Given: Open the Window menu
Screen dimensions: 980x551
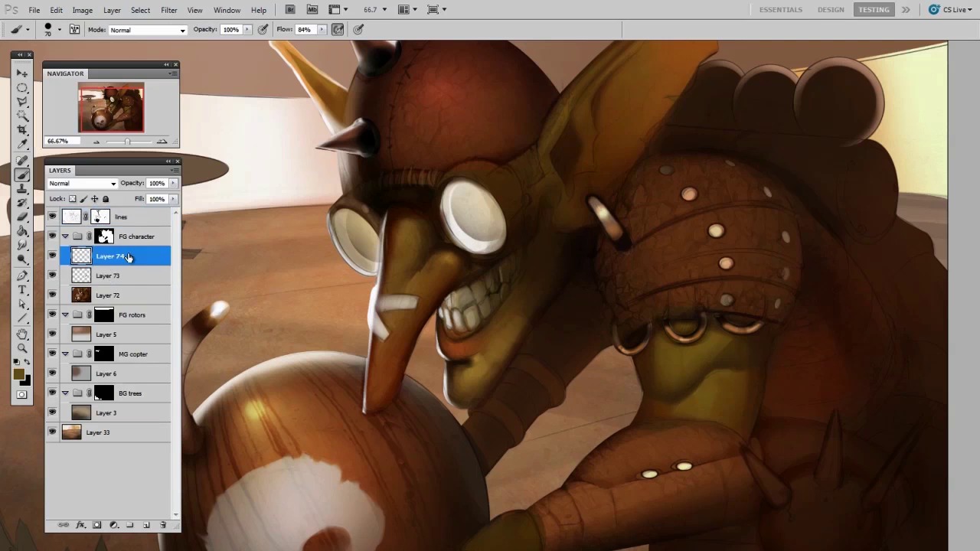Looking at the screenshot, I should pyautogui.click(x=227, y=10).
